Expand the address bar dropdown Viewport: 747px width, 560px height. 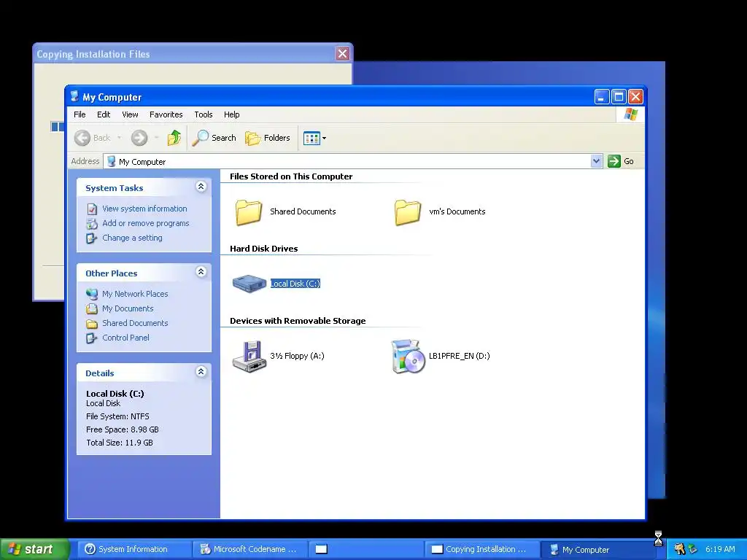(596, 161)
